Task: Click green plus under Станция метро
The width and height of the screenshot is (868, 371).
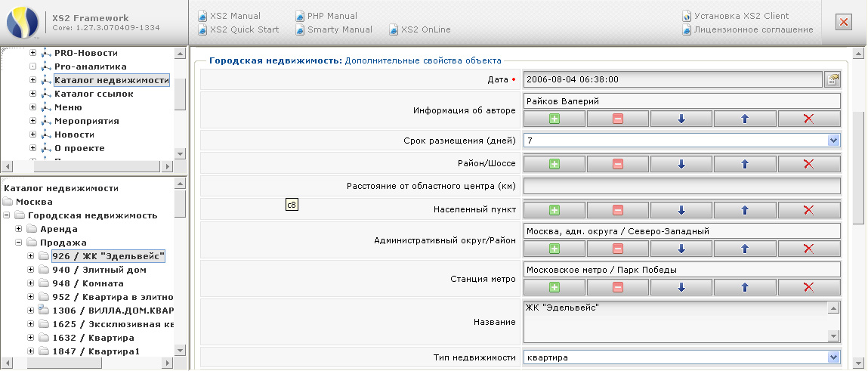Action: point(554,287)
